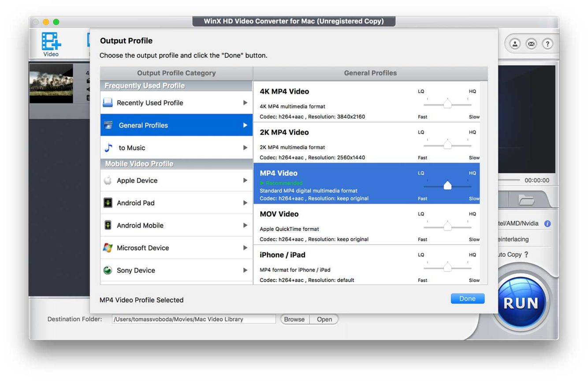
Task: Click the Microsoft Device Windows logo icon
Action: (x=108, y=248)
